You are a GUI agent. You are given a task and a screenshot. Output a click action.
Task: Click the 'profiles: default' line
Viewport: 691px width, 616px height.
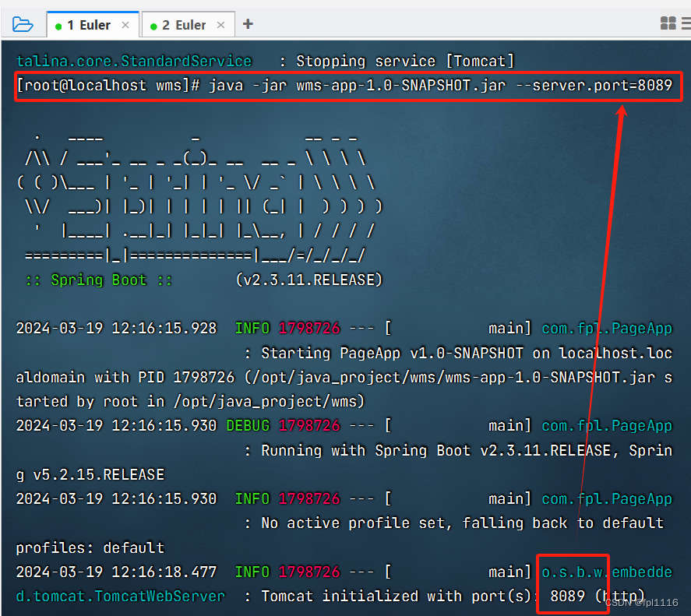[x=90, y=547]
